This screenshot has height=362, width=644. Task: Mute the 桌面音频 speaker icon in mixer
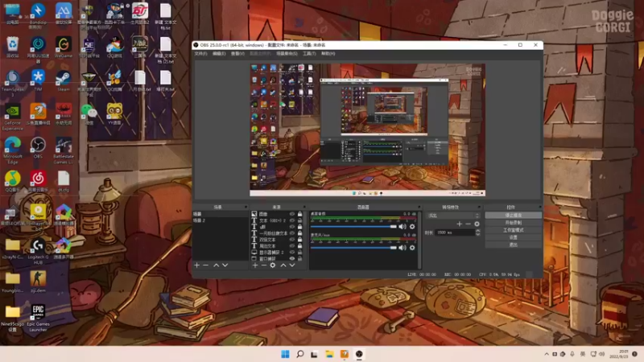tap(402, 227)
